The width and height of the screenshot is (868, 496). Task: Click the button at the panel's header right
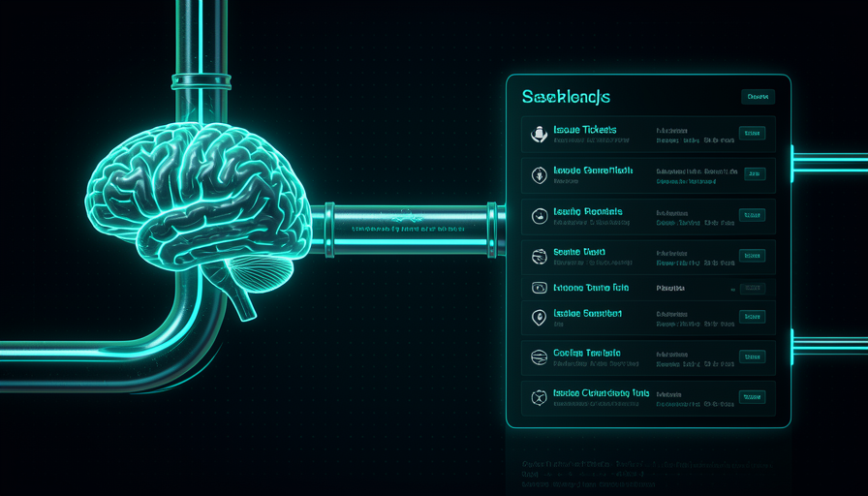(x=758, y=97)
